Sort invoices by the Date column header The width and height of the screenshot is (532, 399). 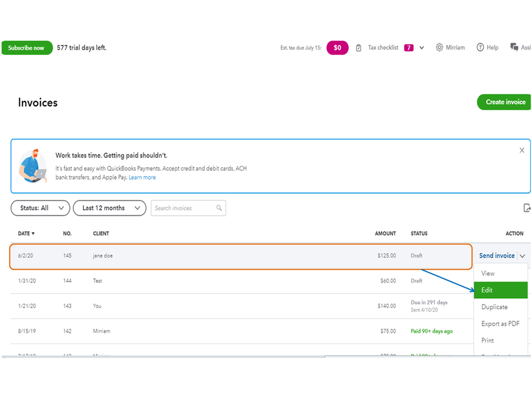(x=26, y=233)
